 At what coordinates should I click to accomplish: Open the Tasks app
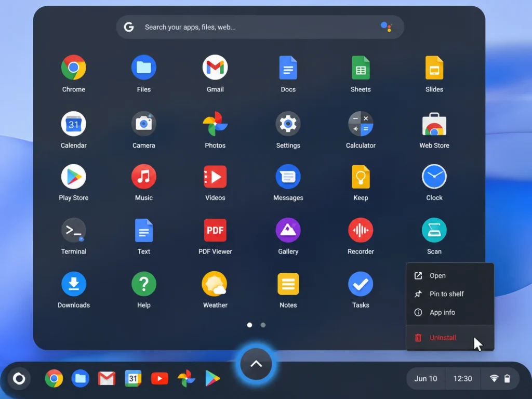click(x=361, y=284)
